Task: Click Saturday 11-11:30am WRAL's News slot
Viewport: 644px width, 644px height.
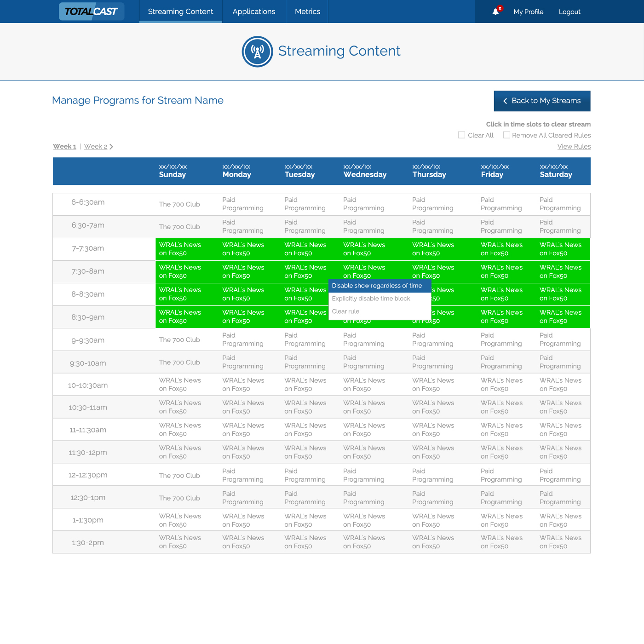Action: 560,430
